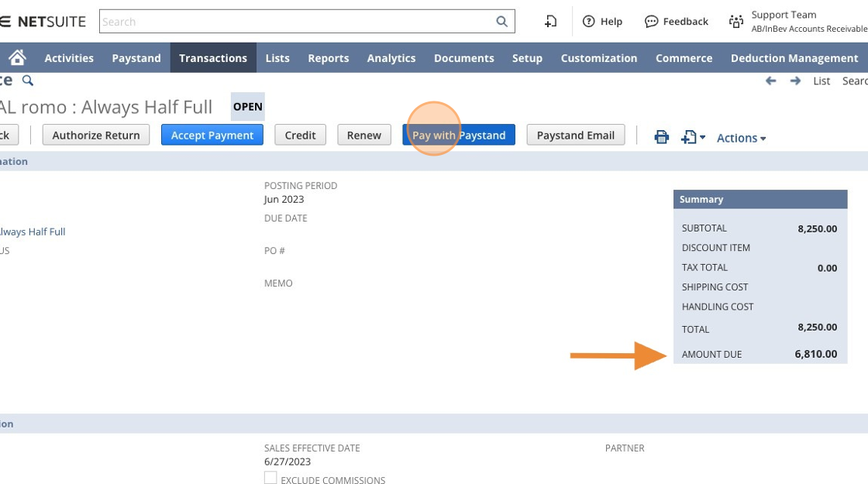Toggle the Exclude Commissions checkbox

[x=270, y=477]
